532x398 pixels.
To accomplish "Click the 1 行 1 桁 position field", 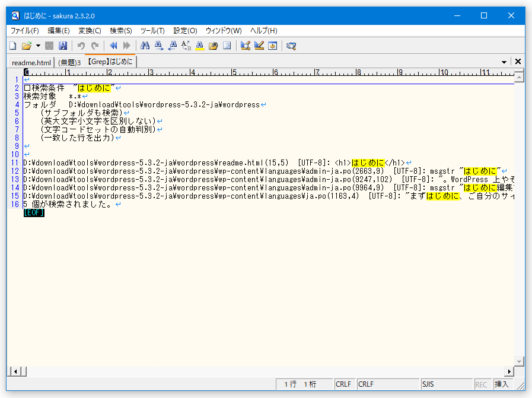I will [304, 384].
